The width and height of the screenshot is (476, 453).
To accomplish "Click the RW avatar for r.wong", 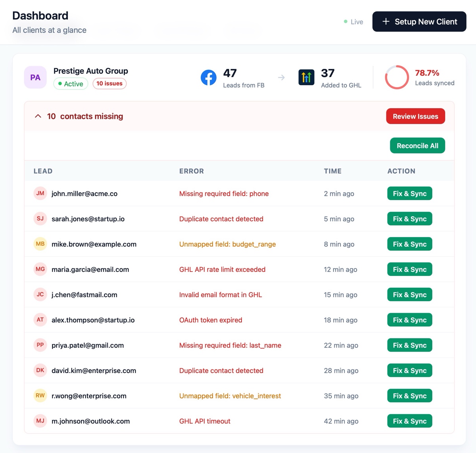I will coord(40,396).
